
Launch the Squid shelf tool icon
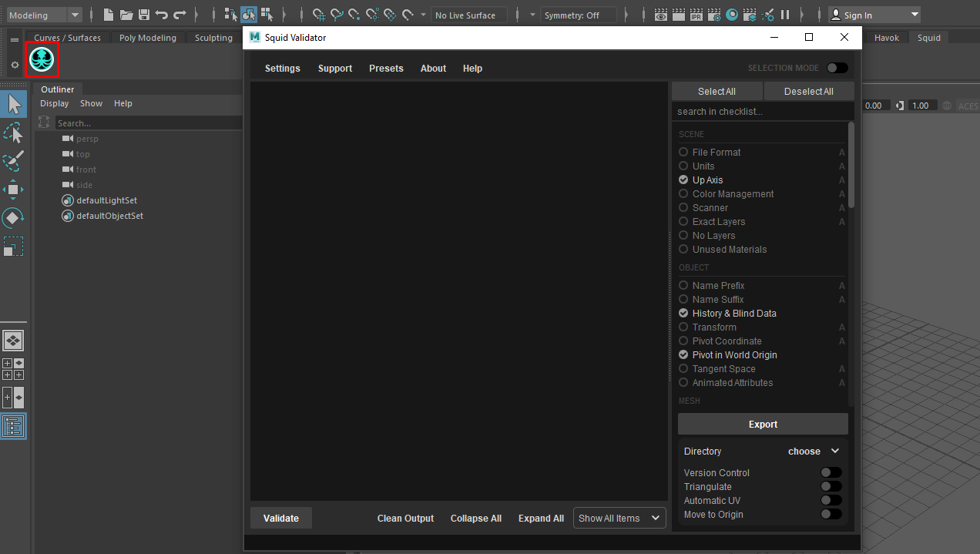pyautogui.click(x=42, y=60)
